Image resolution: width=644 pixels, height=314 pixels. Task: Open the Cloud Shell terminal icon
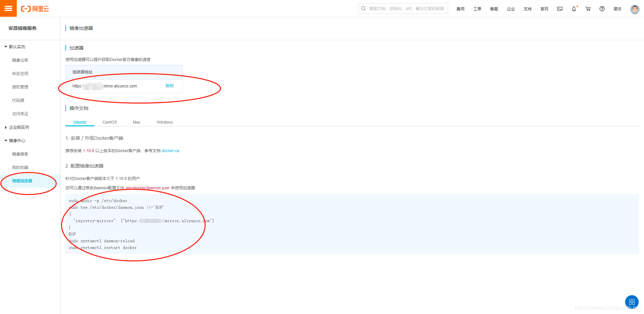pyautogui.click(x=560, y=9)
